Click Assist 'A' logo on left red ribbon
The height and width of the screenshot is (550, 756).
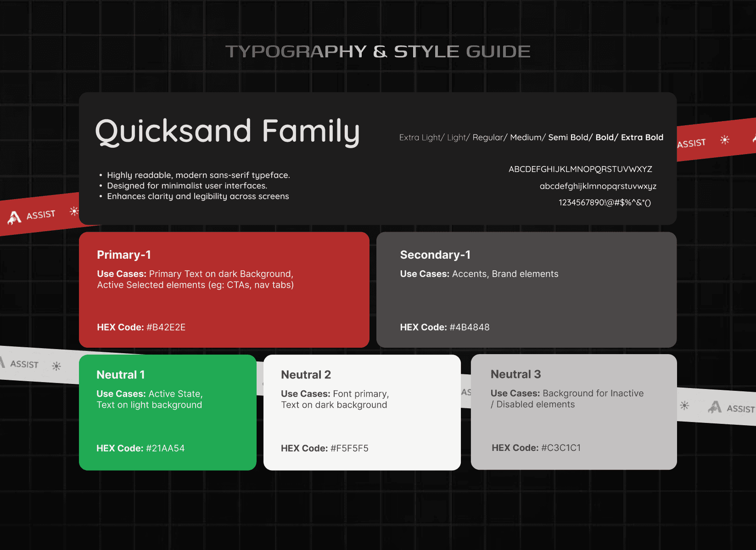[x=14, y=217]
